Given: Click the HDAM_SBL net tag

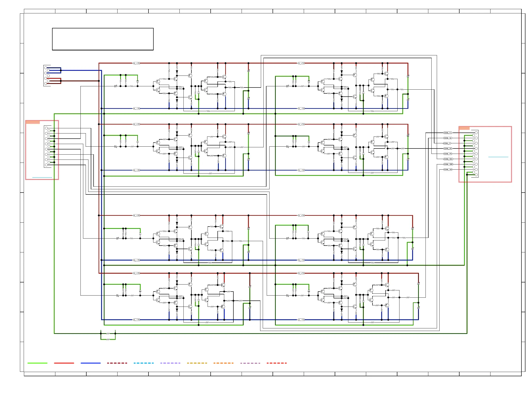Looking at the screenshot, I should (448, 159).
